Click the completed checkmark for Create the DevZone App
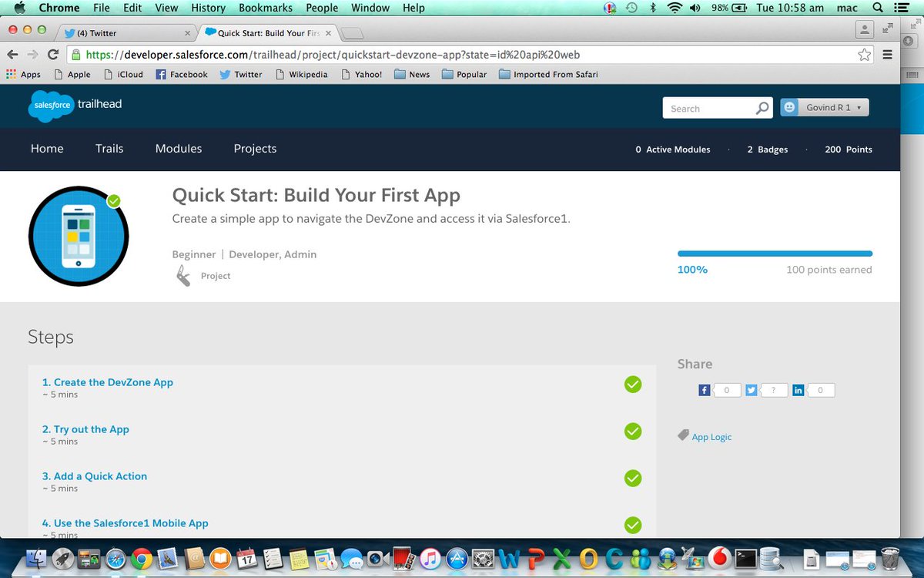Viewport: 924px width, 578px height. (633, 384)
